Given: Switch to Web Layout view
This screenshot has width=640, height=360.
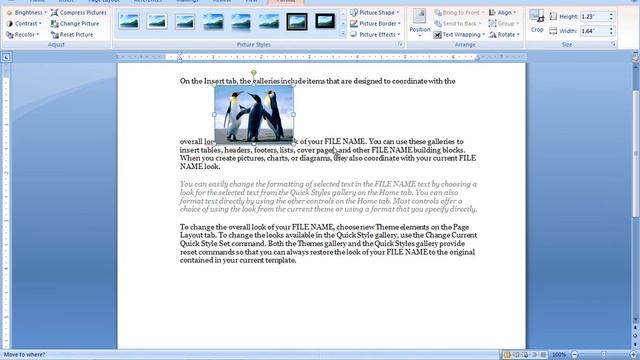Looking at the screenshot, I should (x=525, y=355).
